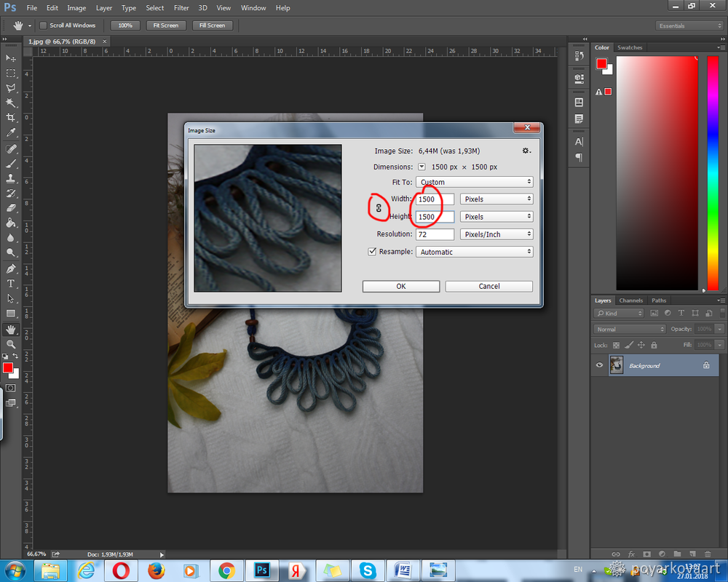Click the Resolution input field

[435, 234]
